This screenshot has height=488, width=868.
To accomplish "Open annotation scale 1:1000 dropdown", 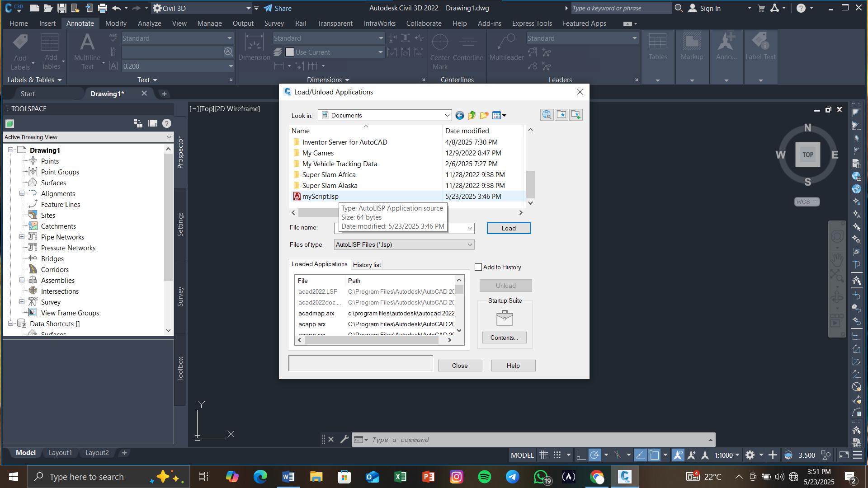I will (x=727, y=455).
